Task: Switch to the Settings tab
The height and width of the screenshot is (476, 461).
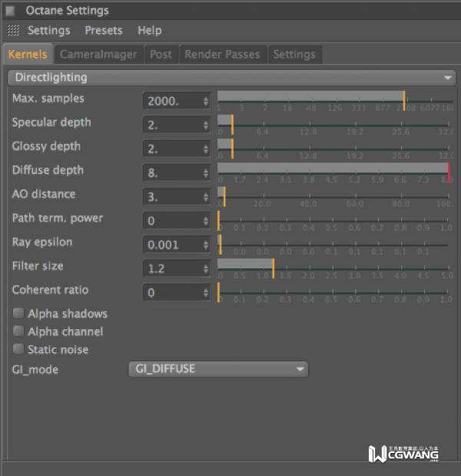Action: click(x=294, y=55)
